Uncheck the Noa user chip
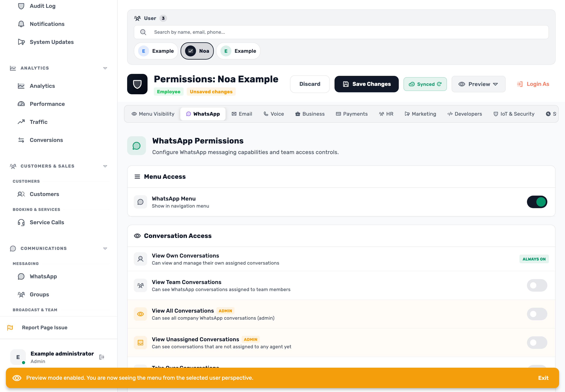565x392 pixels. click(x=197, y=51)
